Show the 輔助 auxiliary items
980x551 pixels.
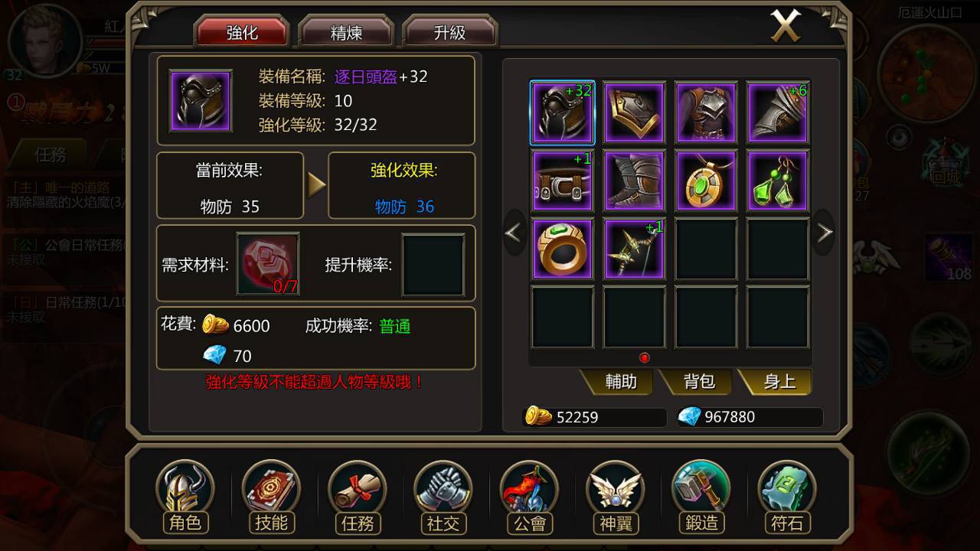(620, 381)
